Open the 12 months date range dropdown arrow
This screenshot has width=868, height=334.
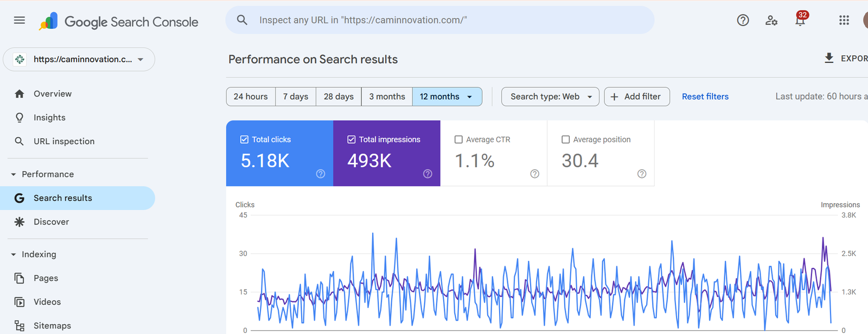(x=470, y=97)
